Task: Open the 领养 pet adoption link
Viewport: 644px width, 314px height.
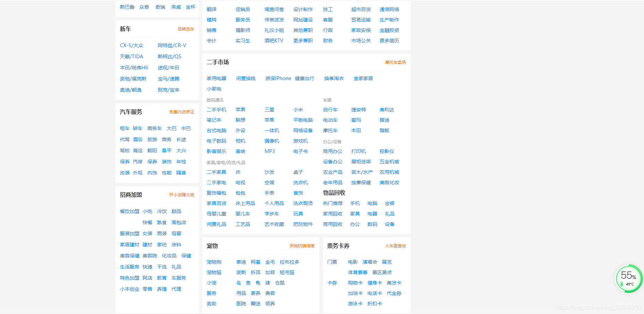Action: [x=270, y=304]
